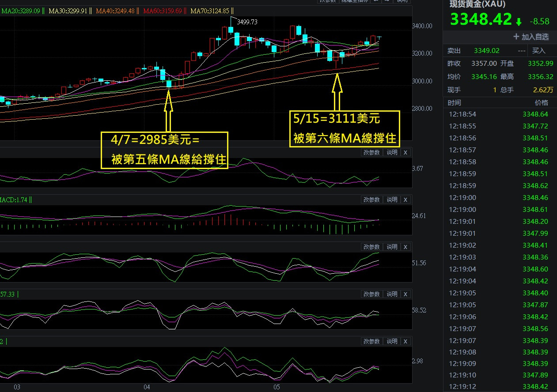Open 改参数 for the 2.98 indicator panel

coord(371,341)
